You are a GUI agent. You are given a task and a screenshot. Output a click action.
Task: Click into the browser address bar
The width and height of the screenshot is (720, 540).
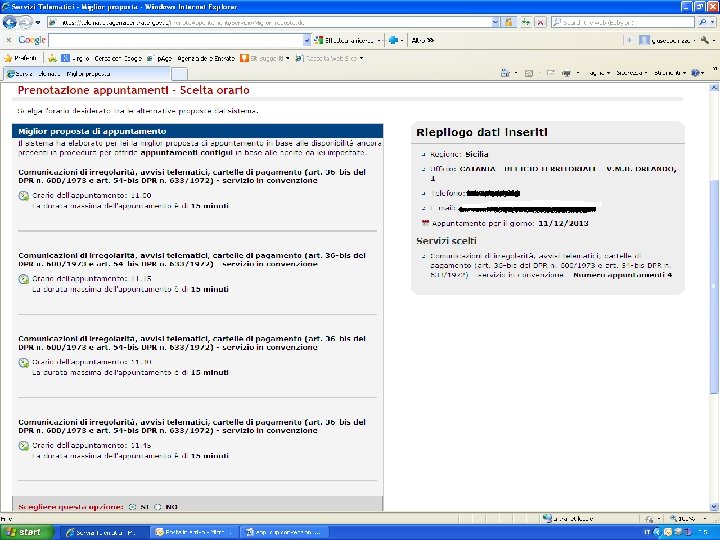click(x=270, y=22)
